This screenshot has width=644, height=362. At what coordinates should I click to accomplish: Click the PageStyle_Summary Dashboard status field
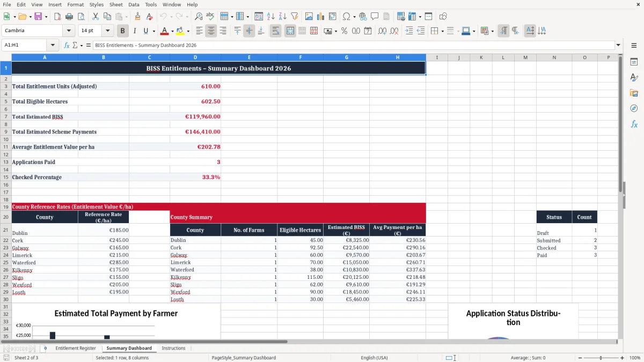(x=244, y=358)
